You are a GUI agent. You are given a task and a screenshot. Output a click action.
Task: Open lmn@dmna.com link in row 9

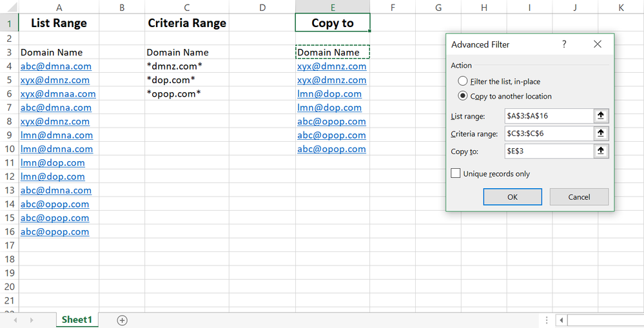click(57, 135)
